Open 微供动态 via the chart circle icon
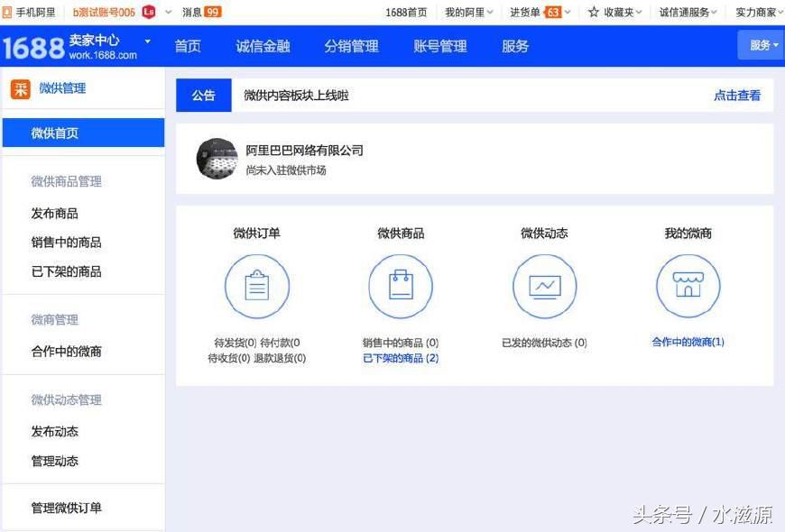This screenshot has height=532, width=785. click(544, 286)
